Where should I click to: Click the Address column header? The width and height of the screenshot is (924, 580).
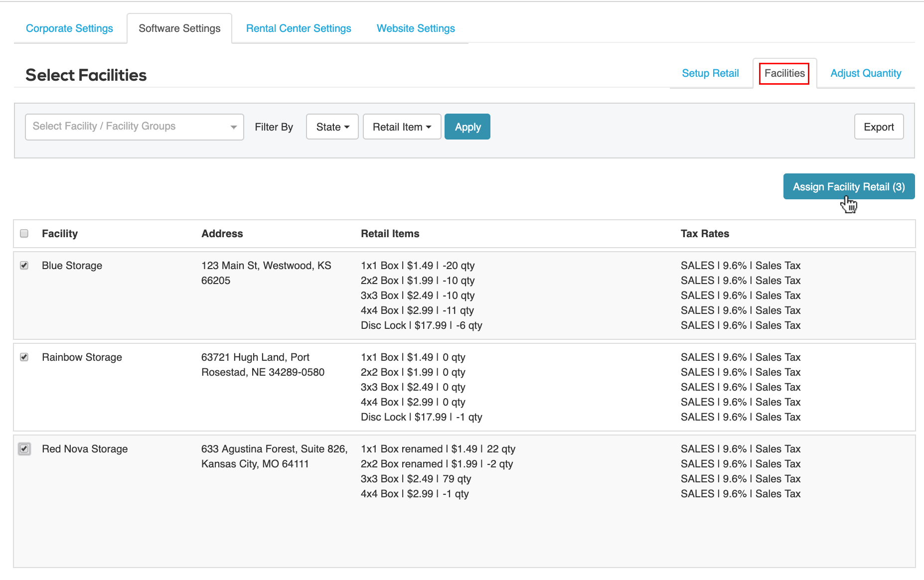point(222,234)
